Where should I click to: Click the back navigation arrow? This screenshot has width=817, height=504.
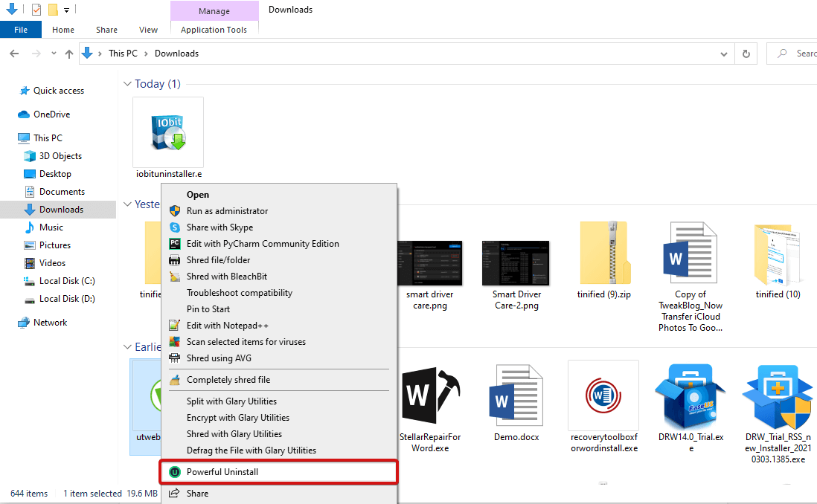pos(13,53)
